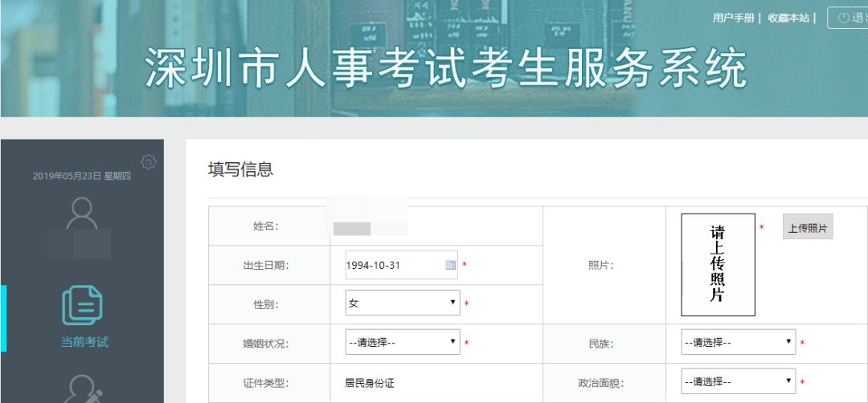Click the user avatar icon in sidebar
The image size is (868, 403).
click(82, 213)
